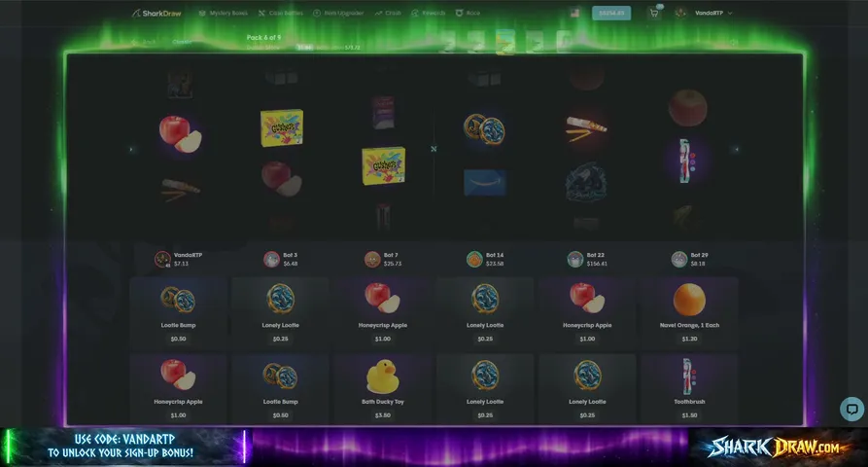Go to the Race page

click(468, 13)
